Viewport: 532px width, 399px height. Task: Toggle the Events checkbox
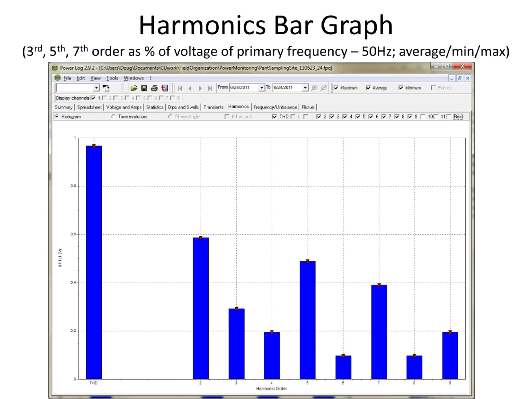point(433,88)
